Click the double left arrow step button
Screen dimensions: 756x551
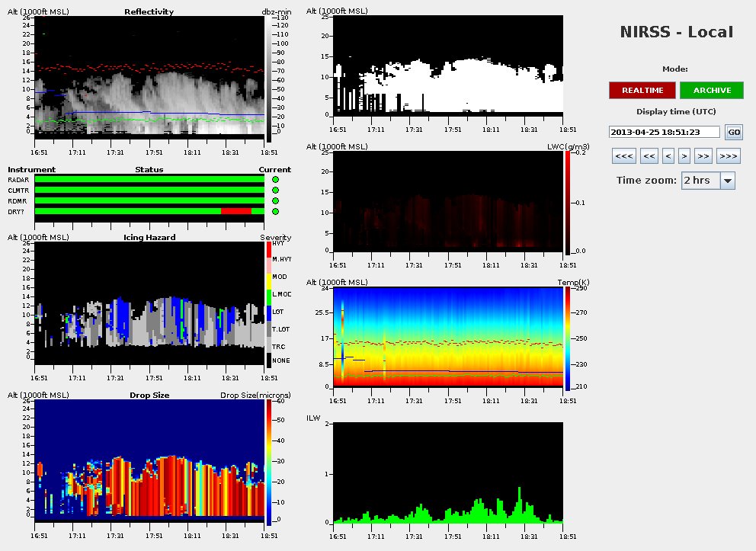[649, 156]
